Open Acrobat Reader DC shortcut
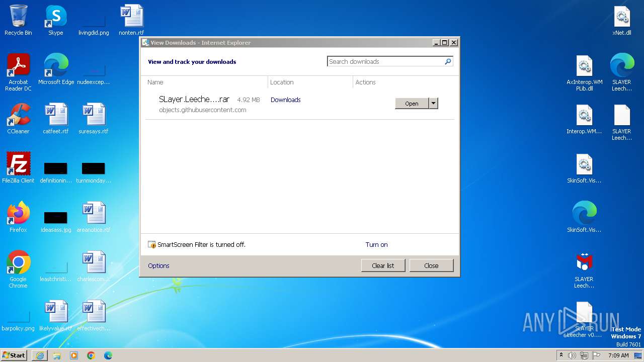Image resolution: width=644 pixels, height=362 pixels. (18, 72)
